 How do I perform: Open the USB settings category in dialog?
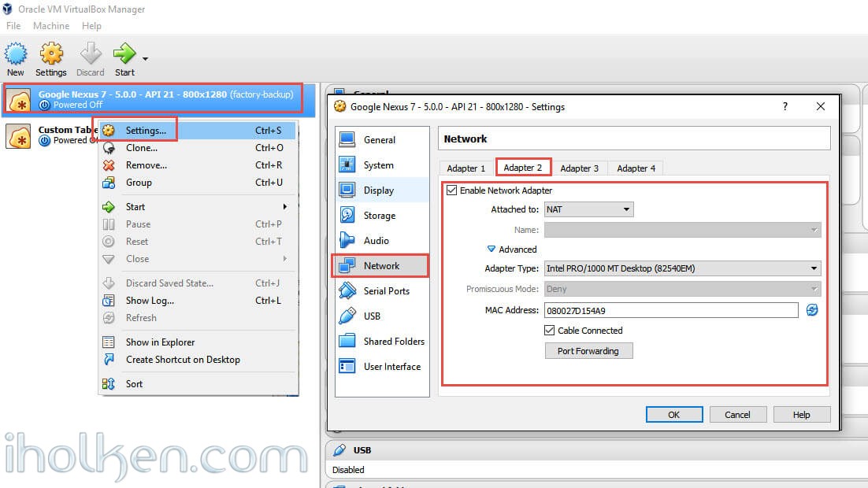tap(382, 316)
